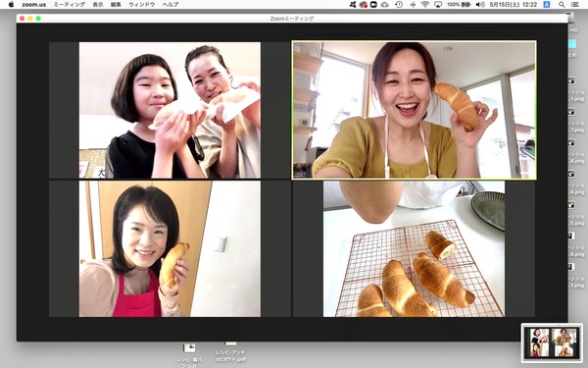588x368 pixels.
Task: Open the ウィンドウ menu
Action: tap(142, 5)
